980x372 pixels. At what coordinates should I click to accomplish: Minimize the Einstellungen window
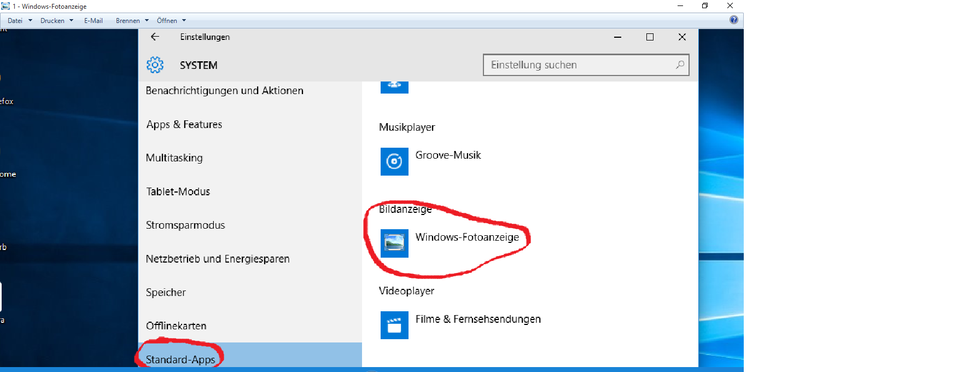click(617, 37)
